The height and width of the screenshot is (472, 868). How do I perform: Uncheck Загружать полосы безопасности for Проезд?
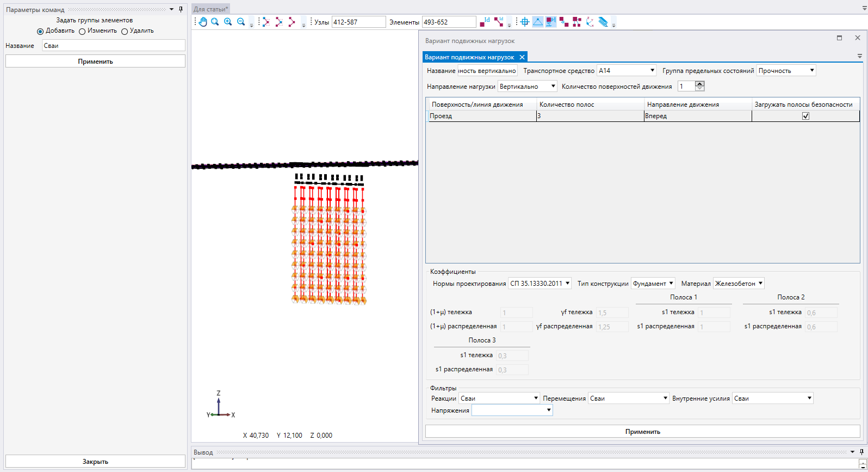point(806,116)
